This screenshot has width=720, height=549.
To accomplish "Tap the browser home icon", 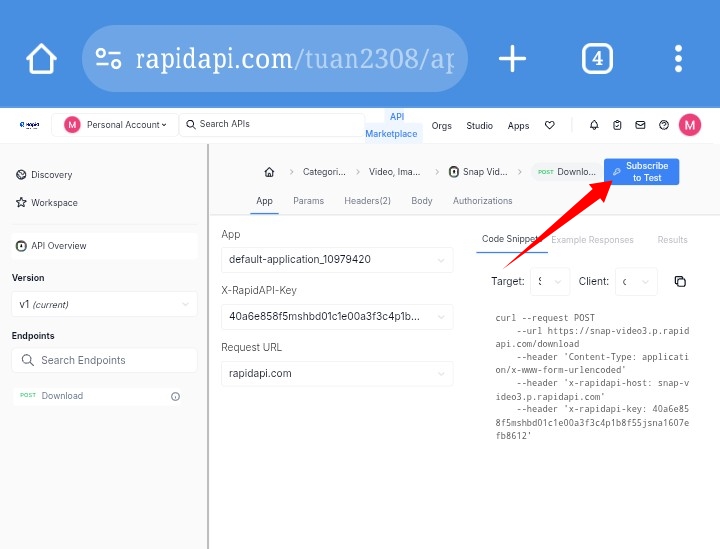I will (x=42, y=59).
